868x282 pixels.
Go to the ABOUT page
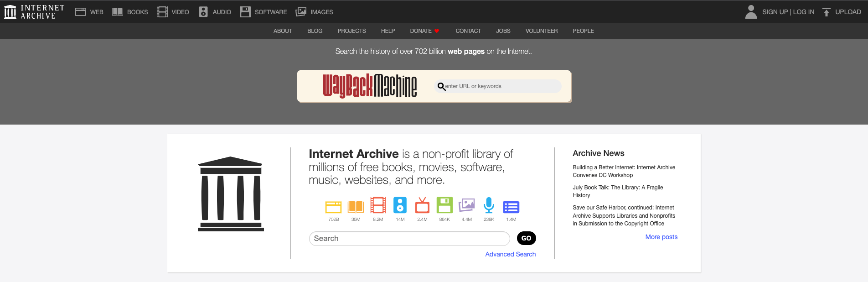click(283, 31)
